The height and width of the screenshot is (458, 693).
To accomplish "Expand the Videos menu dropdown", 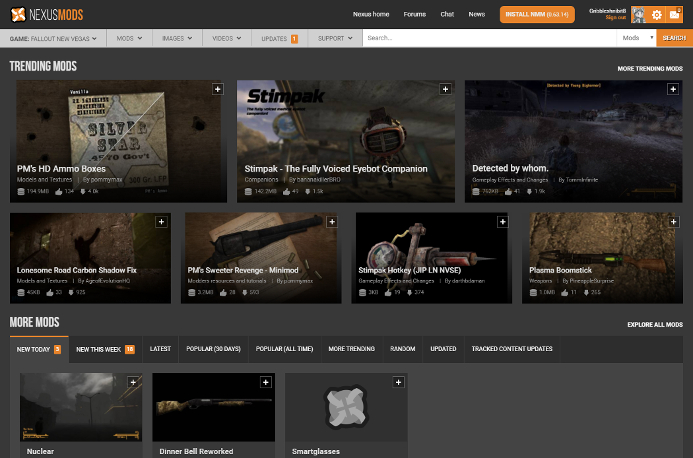I will tap(227, 38).
